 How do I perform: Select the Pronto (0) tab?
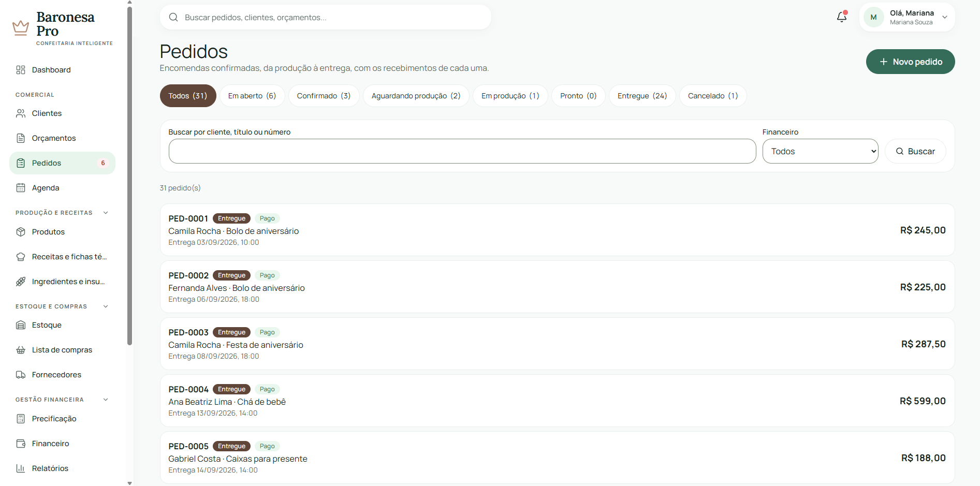coord(578,96)
